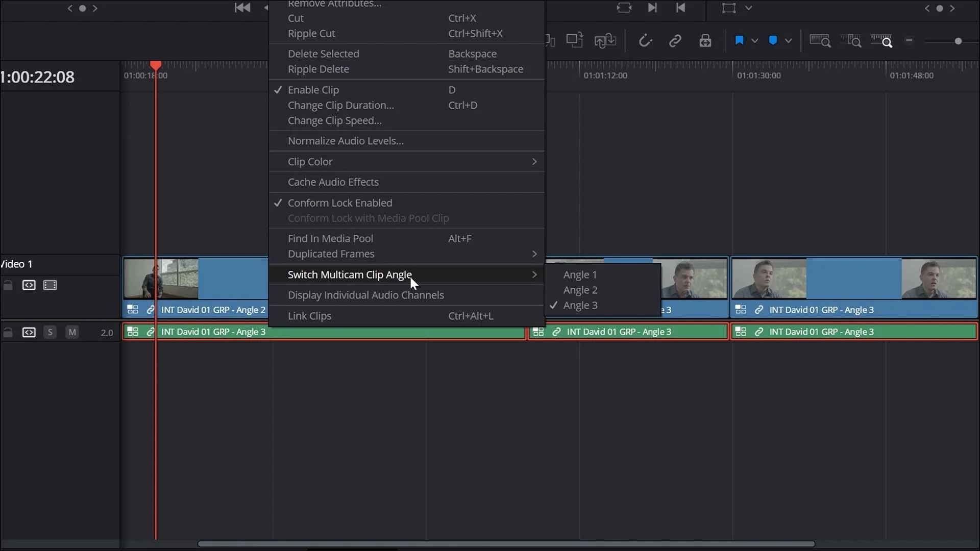Mute the audio track
Viewport: 980px width, 551px height.
[x=72, y=332]
